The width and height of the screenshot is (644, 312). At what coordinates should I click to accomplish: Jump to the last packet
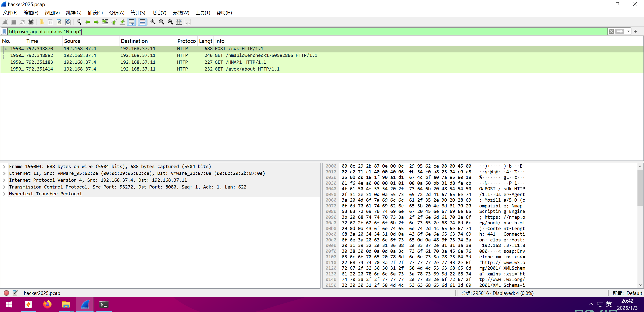tap(122, 22)
